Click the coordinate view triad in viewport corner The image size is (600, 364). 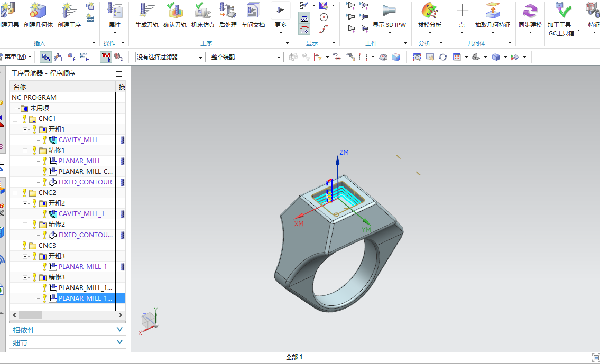click(149, 322)
